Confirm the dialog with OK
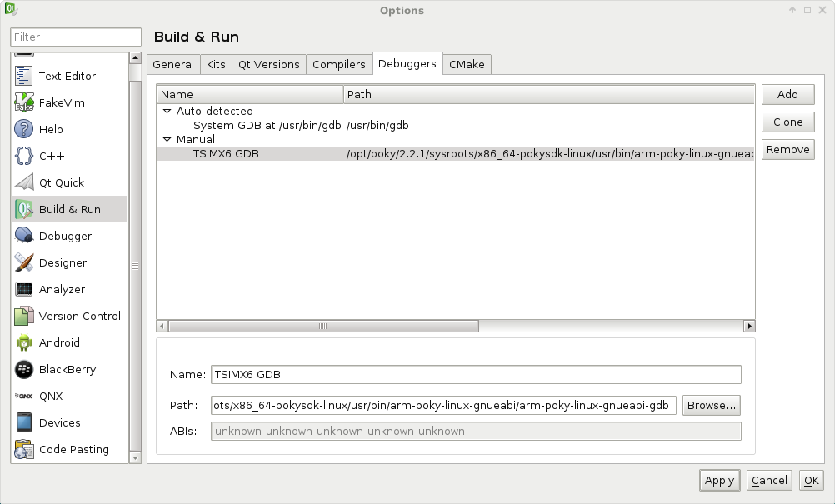 point(811,480)
